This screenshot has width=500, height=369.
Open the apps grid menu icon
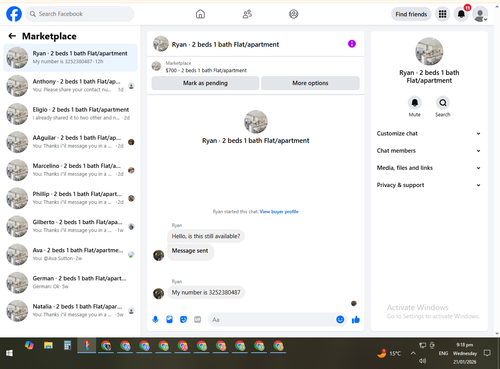pyautogui.click(x=442, y=14)
